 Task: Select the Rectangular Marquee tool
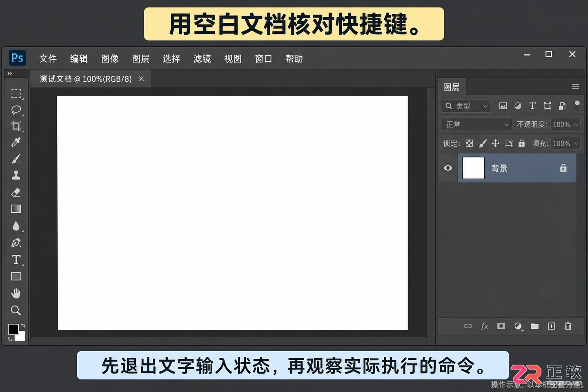pyautogui.click(x=16, y=94)
